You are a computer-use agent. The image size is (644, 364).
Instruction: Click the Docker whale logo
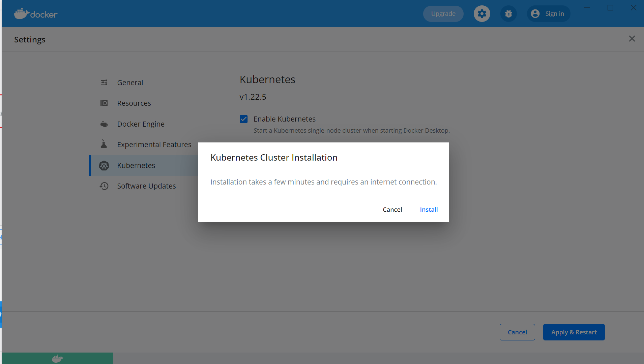click(36, 13)
